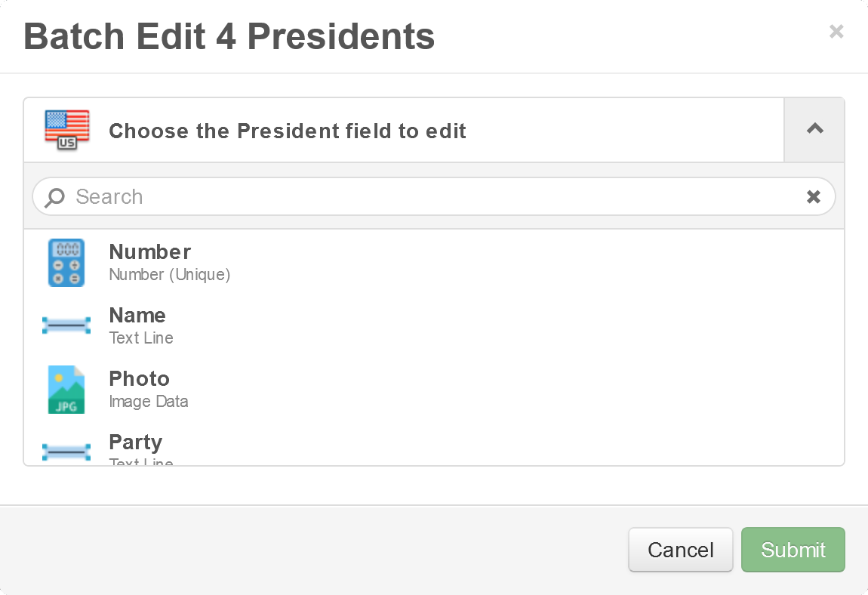Screen dimensions: 868x595
Task: Select the Name field option
Action: [x=137, y=316]
